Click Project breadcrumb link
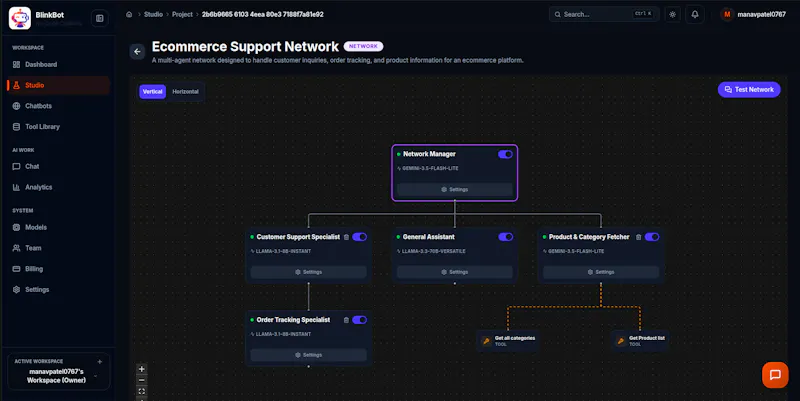This screenshot has height=401, width=800. (182, 14)
